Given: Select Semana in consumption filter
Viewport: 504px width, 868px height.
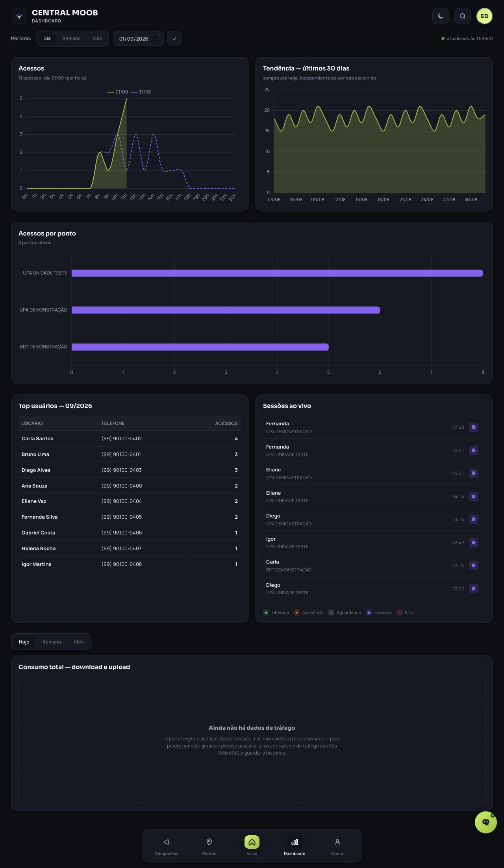Looking at the screenshot, I should tap(52, 642).
